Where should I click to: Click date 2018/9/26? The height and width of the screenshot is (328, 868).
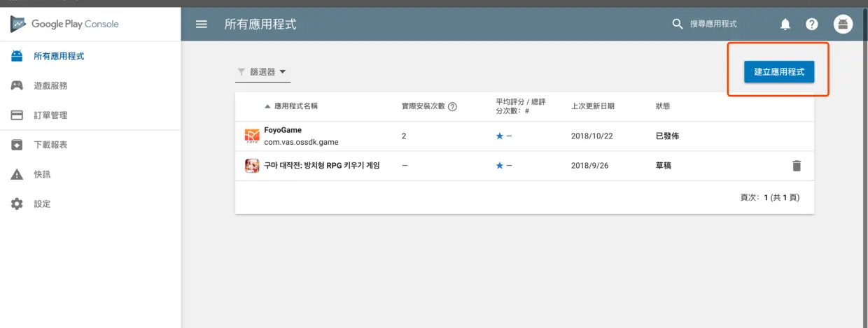[590, 166]
